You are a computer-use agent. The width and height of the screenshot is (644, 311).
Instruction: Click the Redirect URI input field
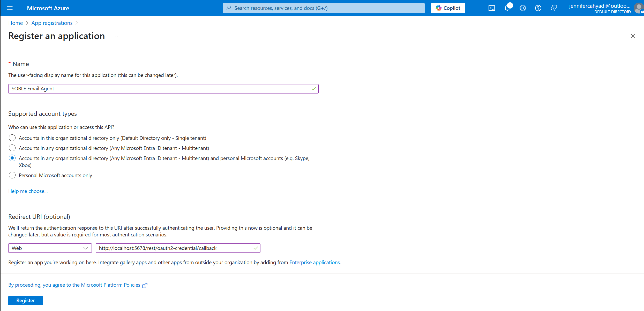tap(178, 248)
